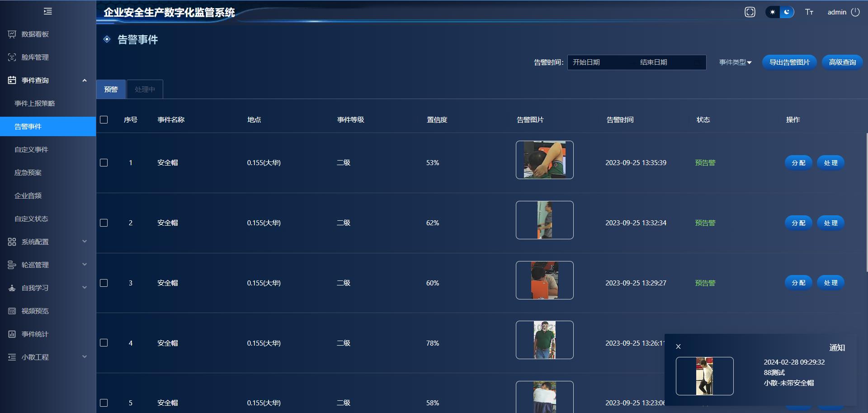Open the 应急预案 menu item

pos(48,173)
